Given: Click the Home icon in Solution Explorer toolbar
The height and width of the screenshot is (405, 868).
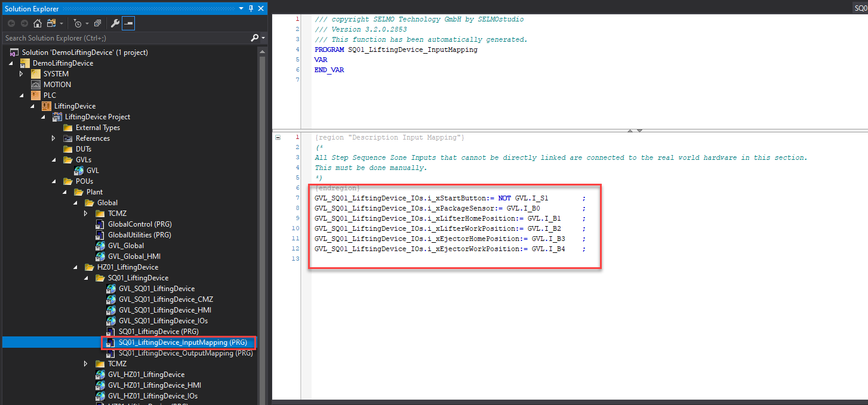Looking at the screenshot, I should (x=37, y=23).
